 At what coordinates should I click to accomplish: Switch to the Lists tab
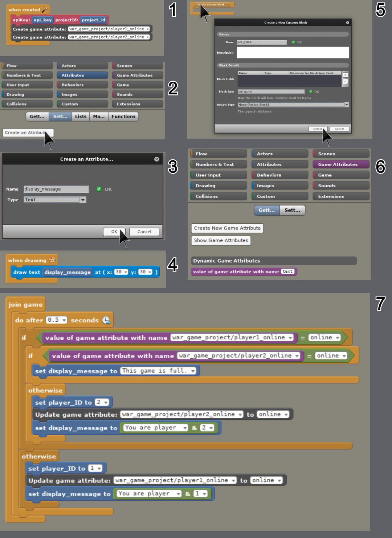coord(80,116)
